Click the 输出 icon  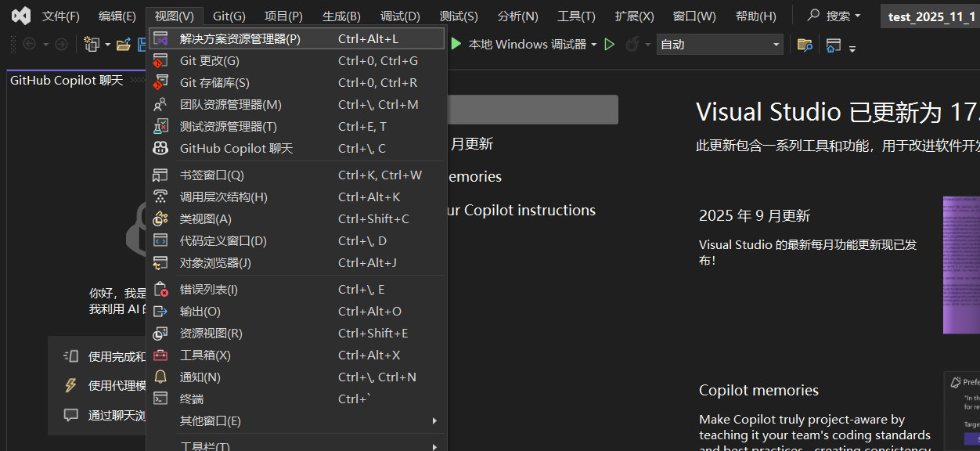click(x=160, y=311)
